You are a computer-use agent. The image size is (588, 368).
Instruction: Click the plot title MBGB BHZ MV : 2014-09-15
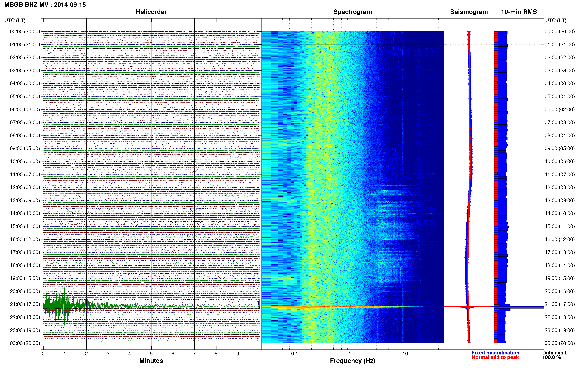point(45,5)
